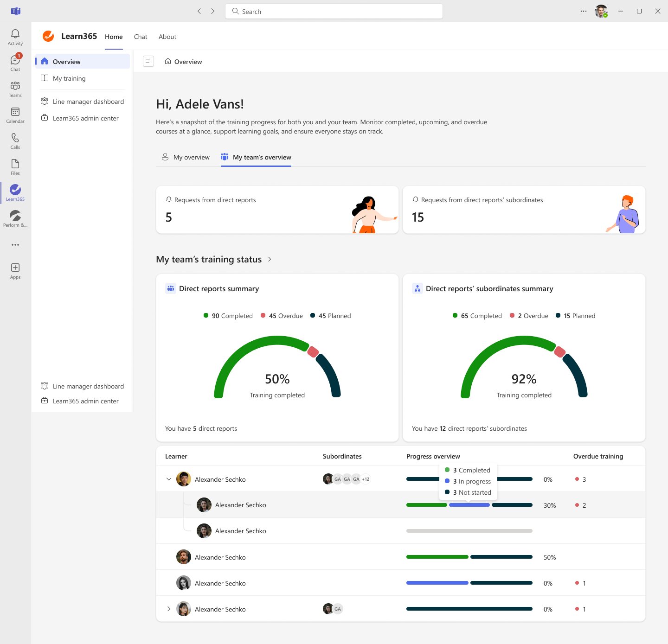Switch to the My overview tab

186,157
